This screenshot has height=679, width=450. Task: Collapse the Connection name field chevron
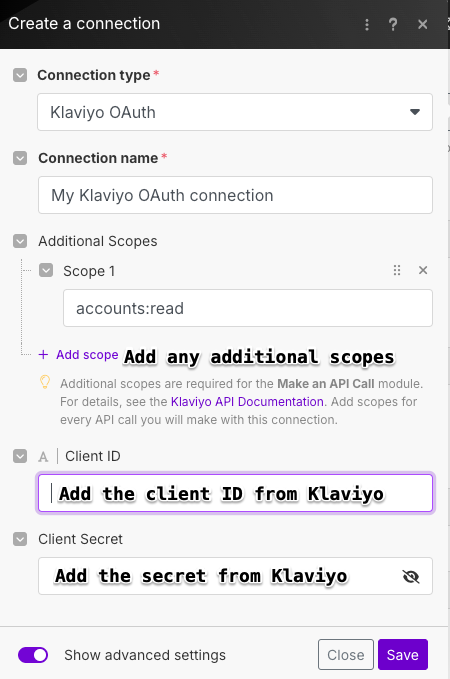20,158
